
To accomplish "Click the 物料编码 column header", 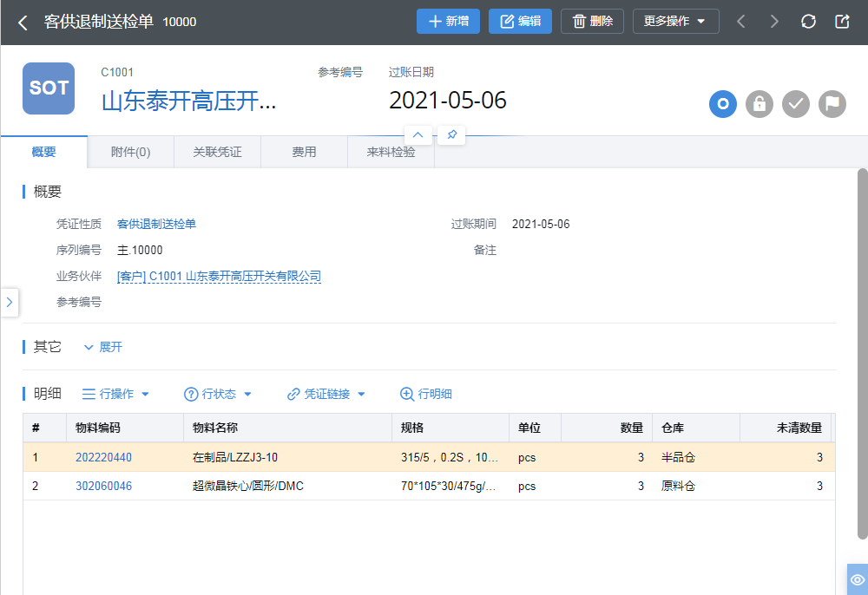I will [x=125, y=428].
